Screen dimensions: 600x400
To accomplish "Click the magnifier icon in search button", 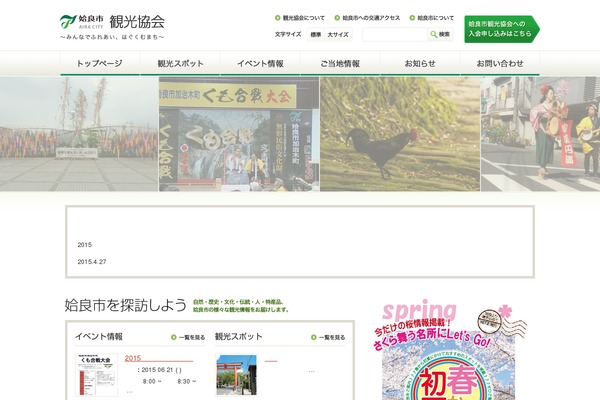I will click(x=434, y=34).
